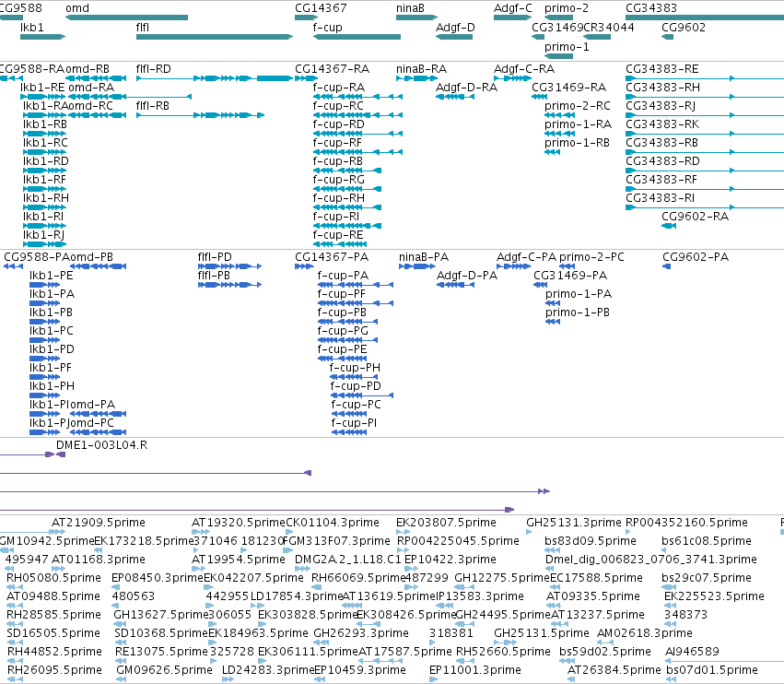
Task: Open the CG34383 gene label
Action: 651,8
